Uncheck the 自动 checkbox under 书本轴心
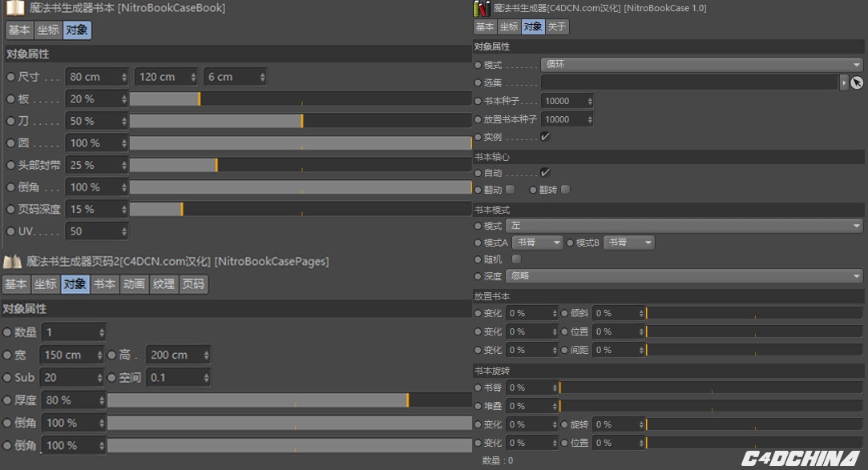Viewport: 868px width, 470px height. pos(545,172)
